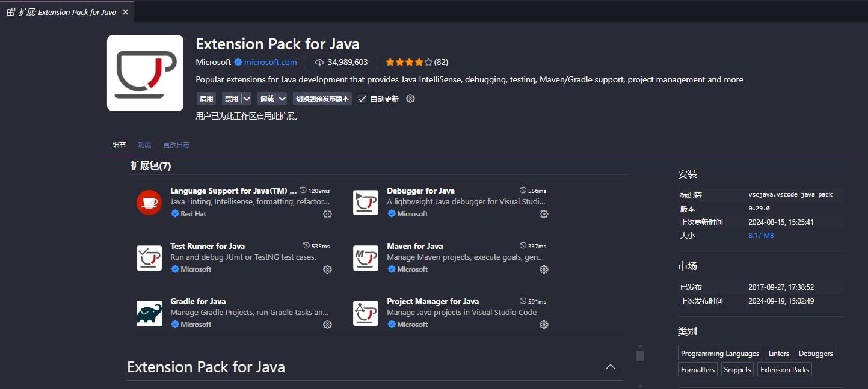Screen dimensions: 868x389
Task: Click the 34,989,603 install count
Action: (348, 62)
